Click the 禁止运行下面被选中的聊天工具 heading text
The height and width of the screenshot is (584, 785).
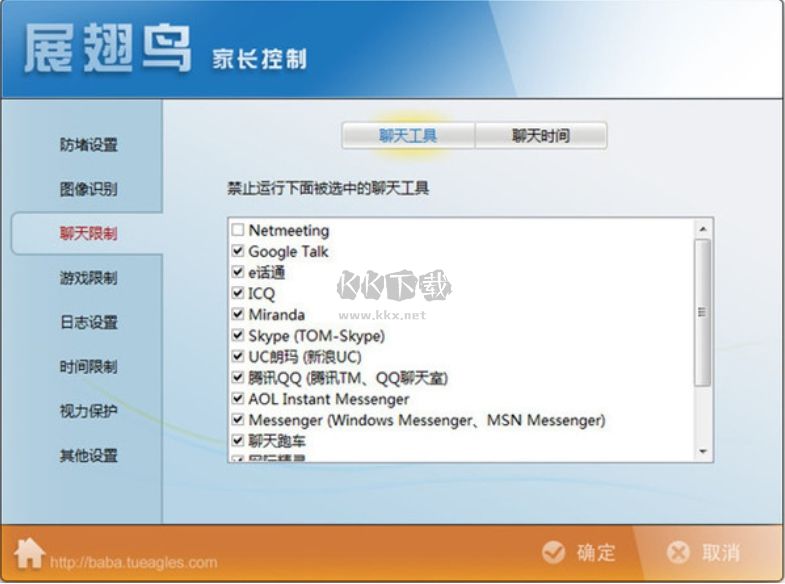click(x=328, y=188)
